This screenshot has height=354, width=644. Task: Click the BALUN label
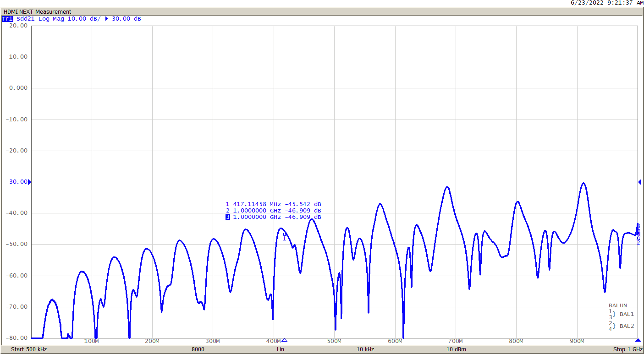point(618,305)
